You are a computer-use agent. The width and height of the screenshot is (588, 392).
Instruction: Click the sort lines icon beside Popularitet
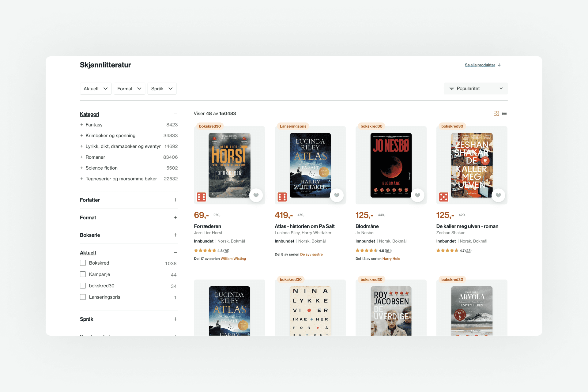coord(451,89)
